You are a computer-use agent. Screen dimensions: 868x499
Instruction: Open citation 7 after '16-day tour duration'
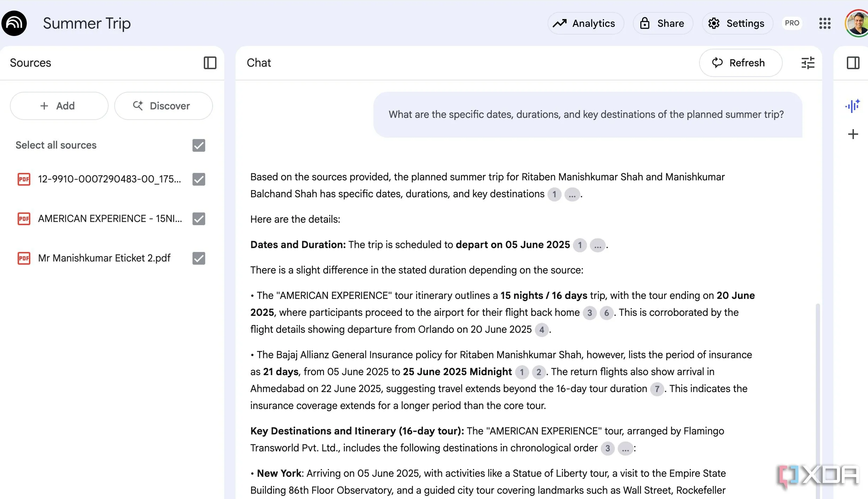[x=657, y=389]
